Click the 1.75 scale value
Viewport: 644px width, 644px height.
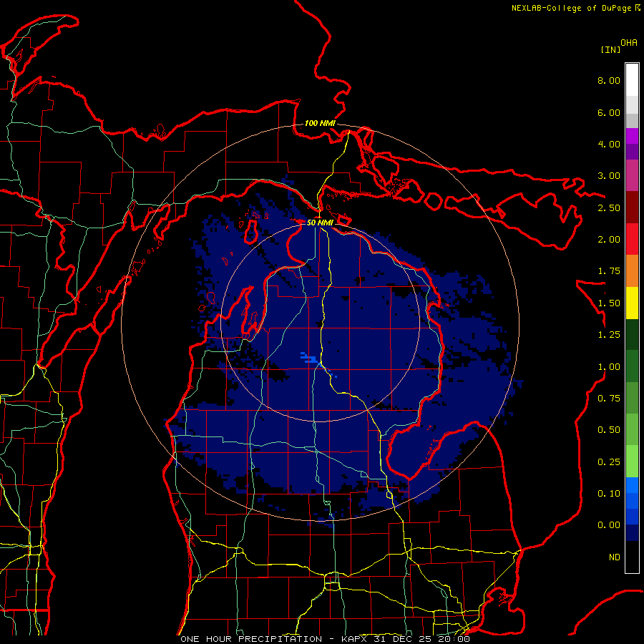pos(609,271)
